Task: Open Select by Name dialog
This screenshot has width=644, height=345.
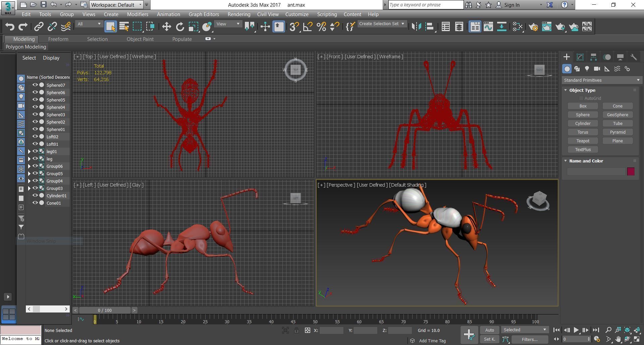Action: coord(124,26)
